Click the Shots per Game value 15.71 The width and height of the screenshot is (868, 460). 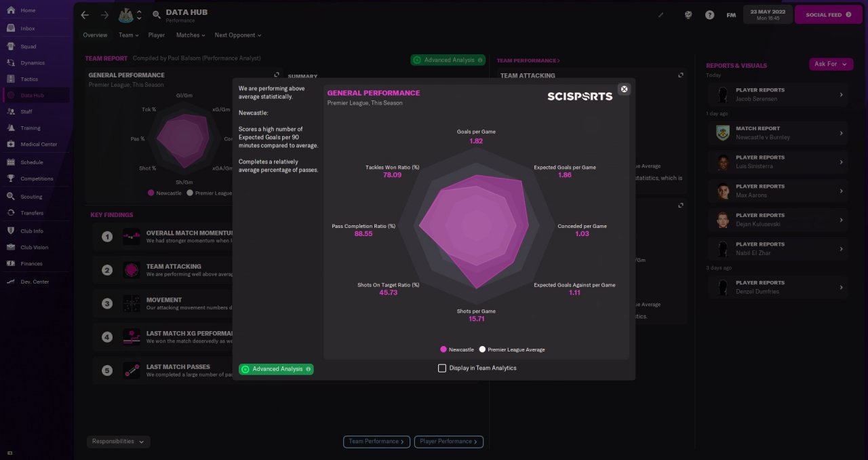click(x=477, y=319)
